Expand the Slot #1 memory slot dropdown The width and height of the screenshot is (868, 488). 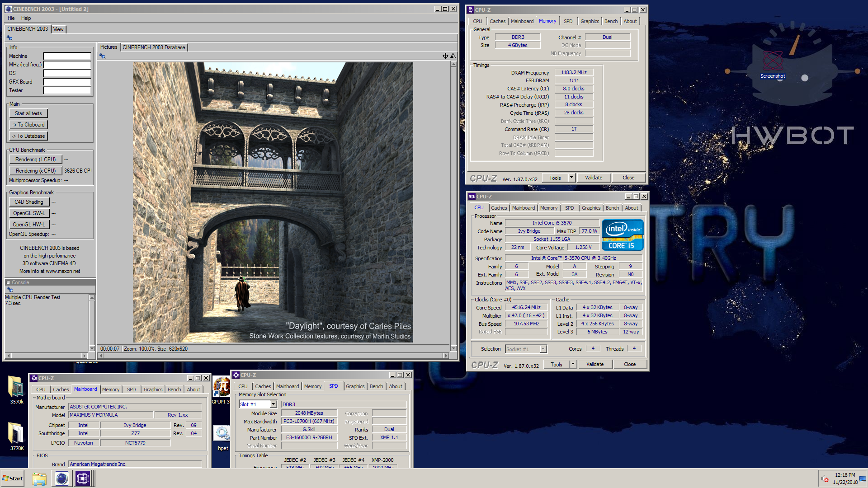click(273, 404)
